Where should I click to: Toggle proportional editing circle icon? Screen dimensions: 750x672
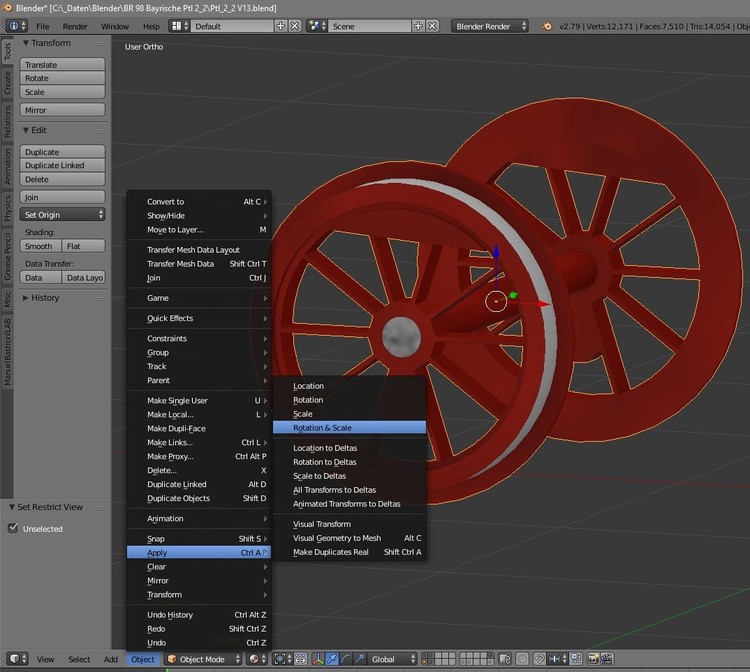coord(522,659)
